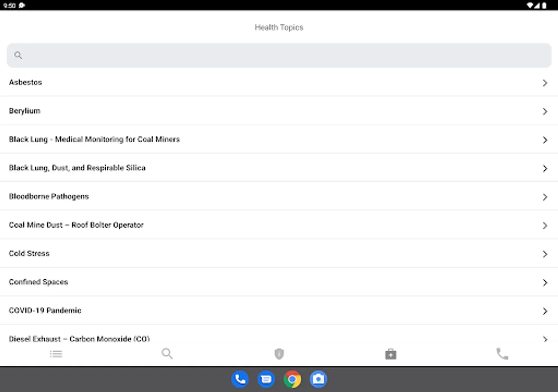Expand the Berylium row chevron

click(x=545, y=112)
